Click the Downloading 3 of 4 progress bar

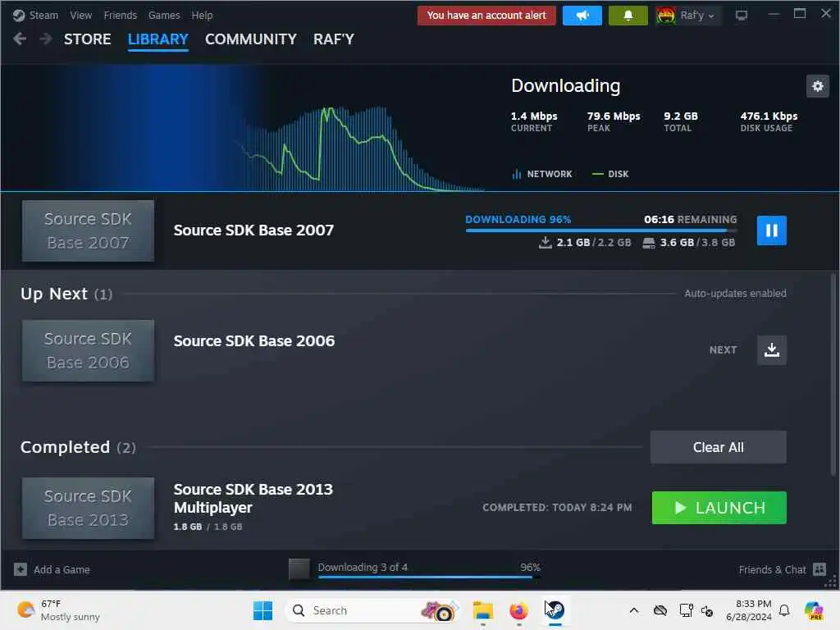429,577
